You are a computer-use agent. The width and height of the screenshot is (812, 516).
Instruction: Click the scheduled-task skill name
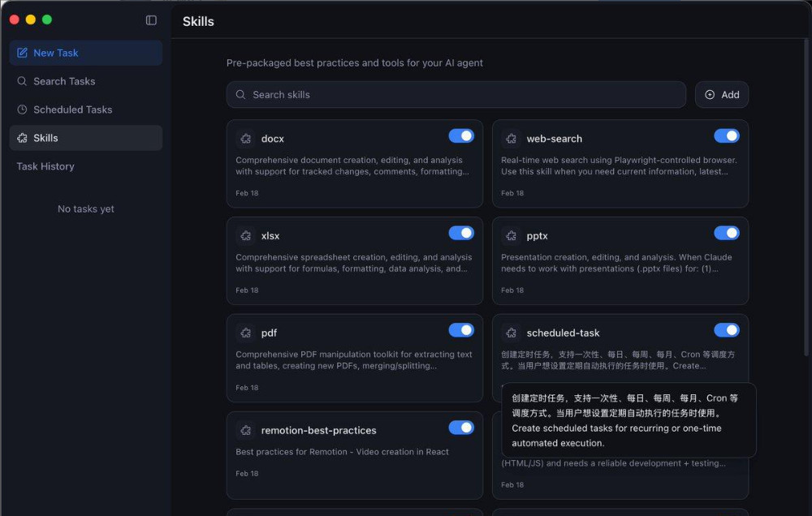coord(563,333)
